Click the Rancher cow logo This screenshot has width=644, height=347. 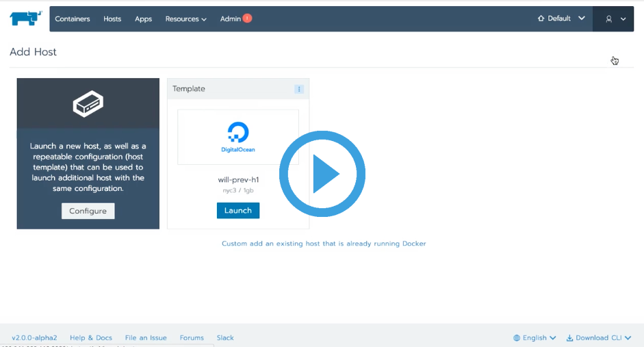click(x=26, y=18)
